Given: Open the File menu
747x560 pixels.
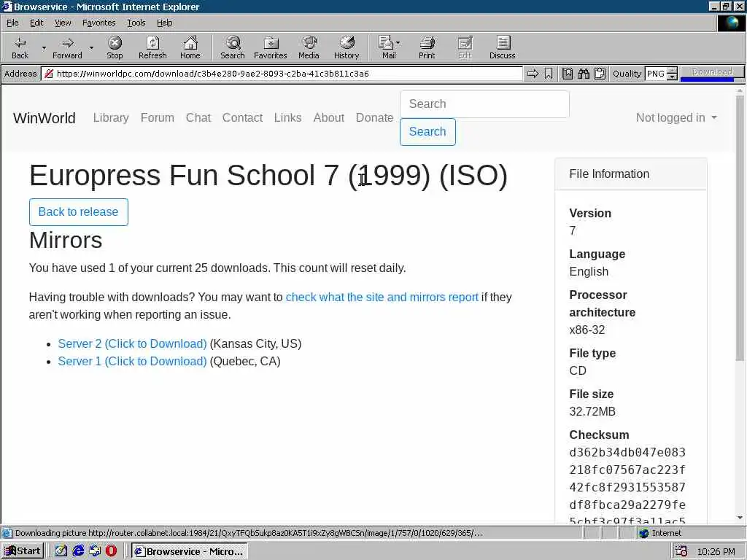Looking at the screenshot, I should [x=12, y=23].
